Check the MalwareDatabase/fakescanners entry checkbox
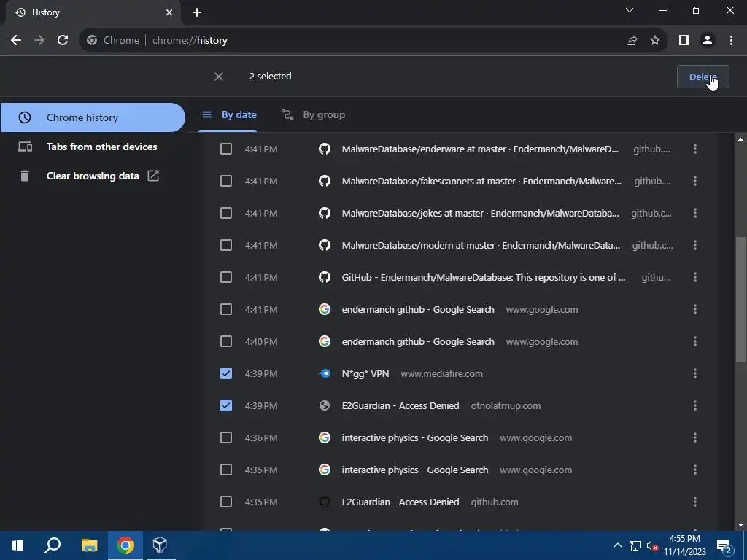 (x=226, y=181)
